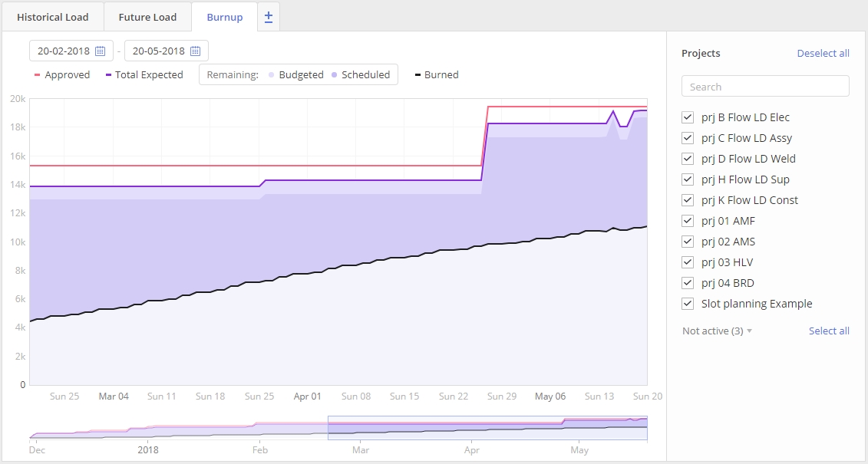Click 2018 on the overview timeline
The width and height of the screenshot is (868, 464).
pos(148,449)
